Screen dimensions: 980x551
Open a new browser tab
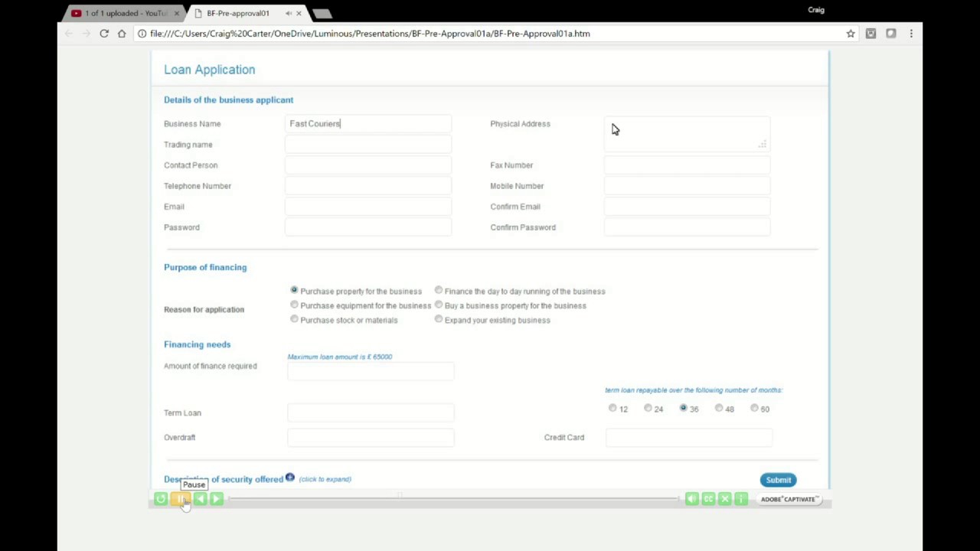pyautogui.click(x=322, y=13)
